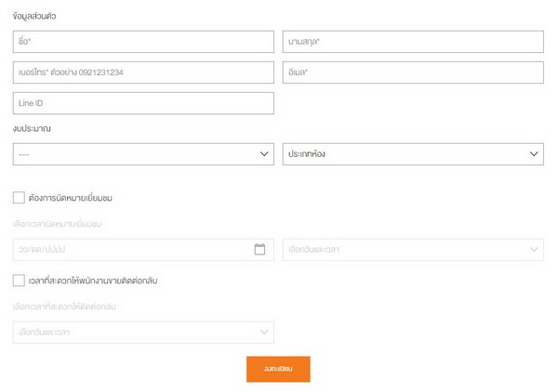Open the calendar icon in the date field
558x392 pixels.
pos(259,249)
